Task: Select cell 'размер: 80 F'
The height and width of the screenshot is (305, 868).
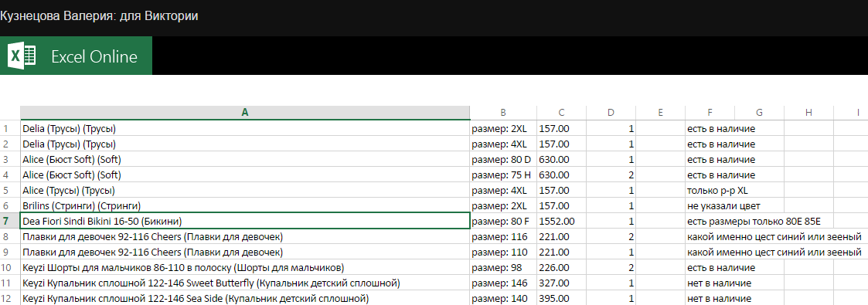Action: (x=503, y=222)
